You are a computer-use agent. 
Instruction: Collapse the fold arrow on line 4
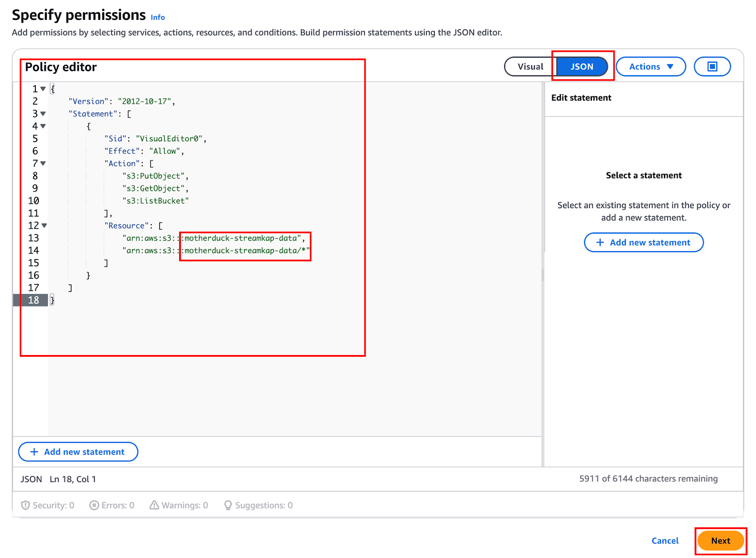[43, 126]
